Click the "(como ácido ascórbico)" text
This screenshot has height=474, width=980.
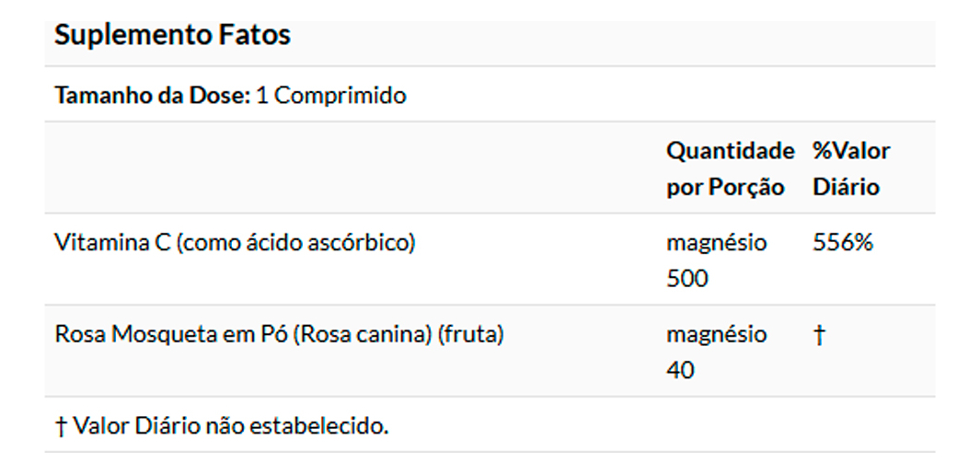tap(296, 243)
